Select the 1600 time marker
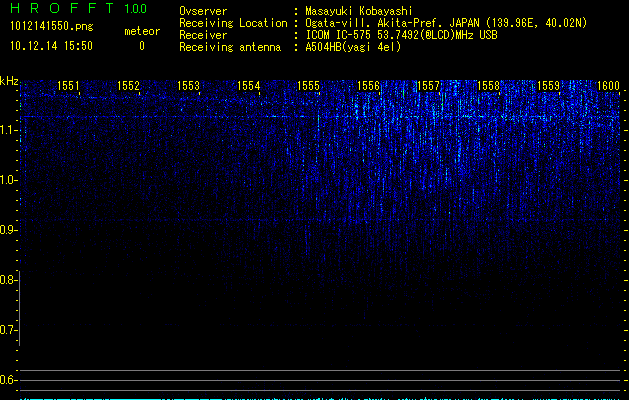The height and width of the screenshot is (400, 629). click(x=608, y=86)
